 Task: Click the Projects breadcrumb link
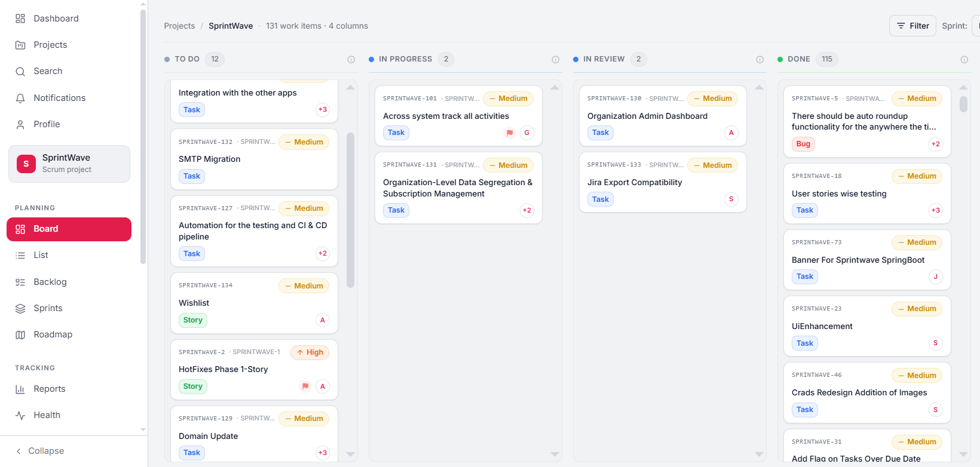pos(179,26)
